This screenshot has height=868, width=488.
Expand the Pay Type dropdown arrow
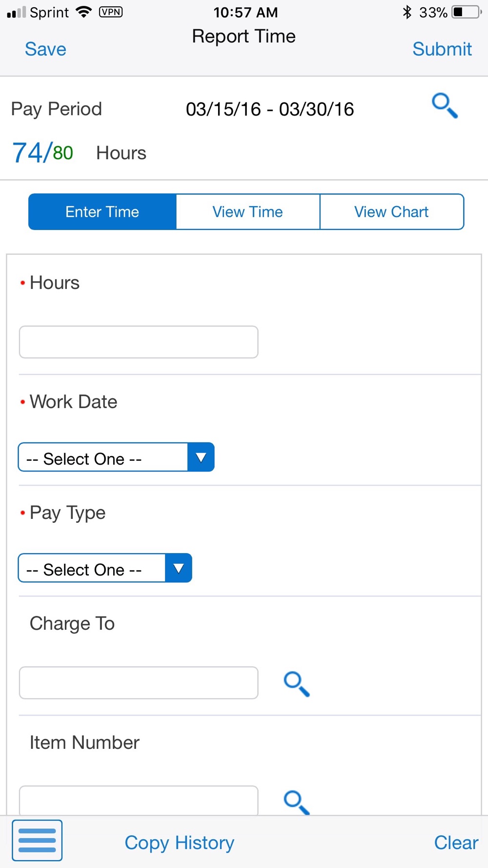pos(179,568)
